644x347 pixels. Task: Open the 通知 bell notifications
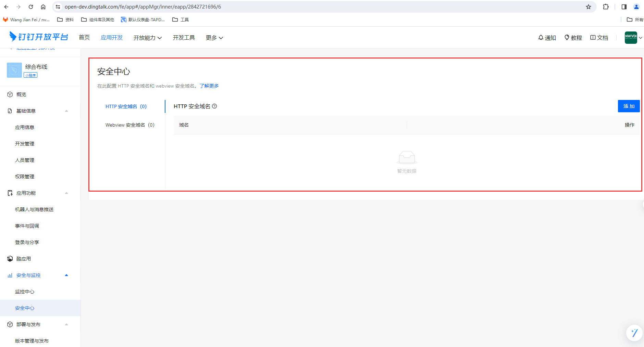coord(547,38)
